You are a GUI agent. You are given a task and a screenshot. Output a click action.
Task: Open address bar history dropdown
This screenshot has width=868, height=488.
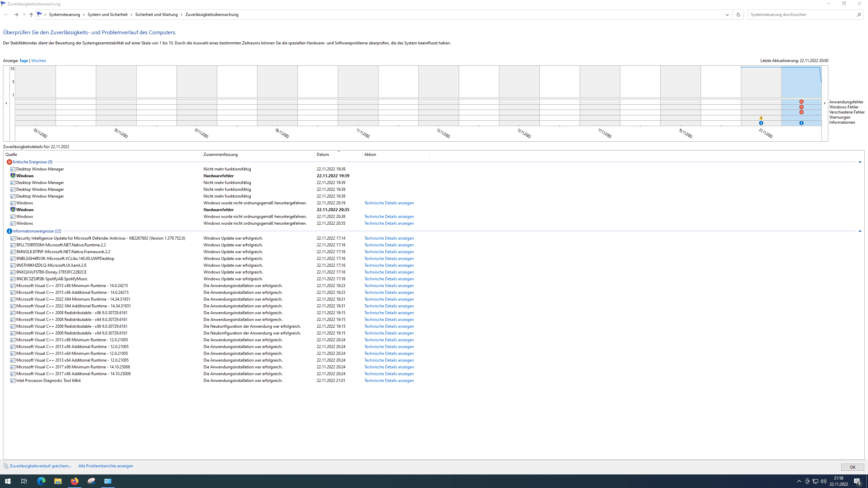pos(727,15)
